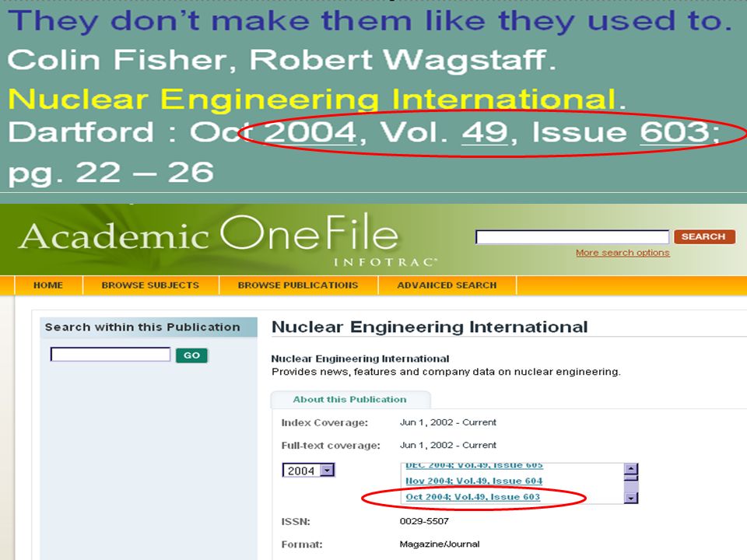The height and width of the screenshot is (560, 747).
Task: Click the publication description sentence
Action: pyautogui.click(x=446, y=372)
